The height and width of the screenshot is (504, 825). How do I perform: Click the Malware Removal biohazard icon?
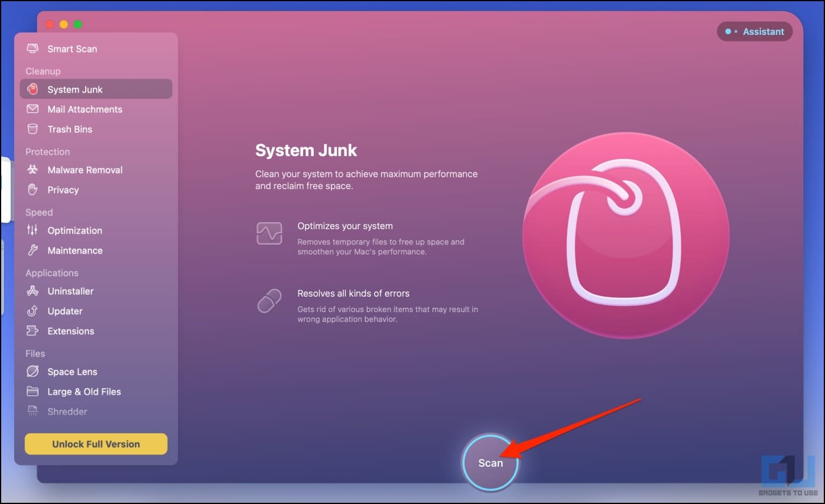[x=33, y=170]
